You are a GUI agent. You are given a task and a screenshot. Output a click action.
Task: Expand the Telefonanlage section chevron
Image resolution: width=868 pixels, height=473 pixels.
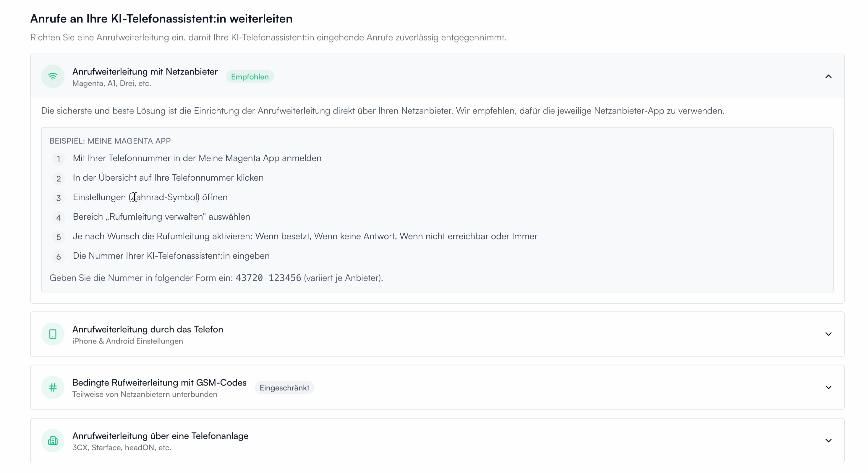pyautogui.click(x=828, y=441)
